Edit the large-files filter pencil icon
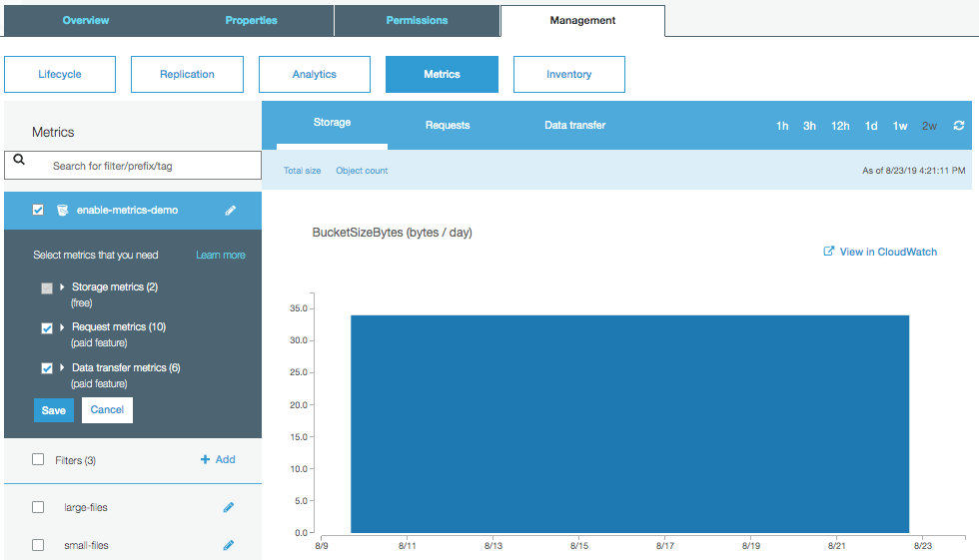 [x=229, y=508]
